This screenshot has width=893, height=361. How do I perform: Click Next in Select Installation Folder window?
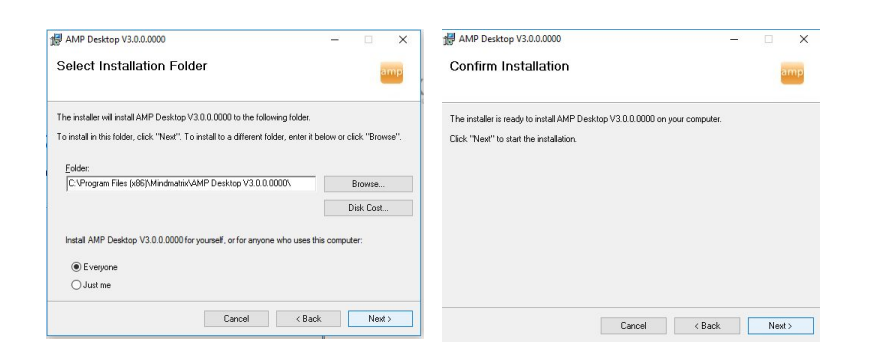[380, 319]
